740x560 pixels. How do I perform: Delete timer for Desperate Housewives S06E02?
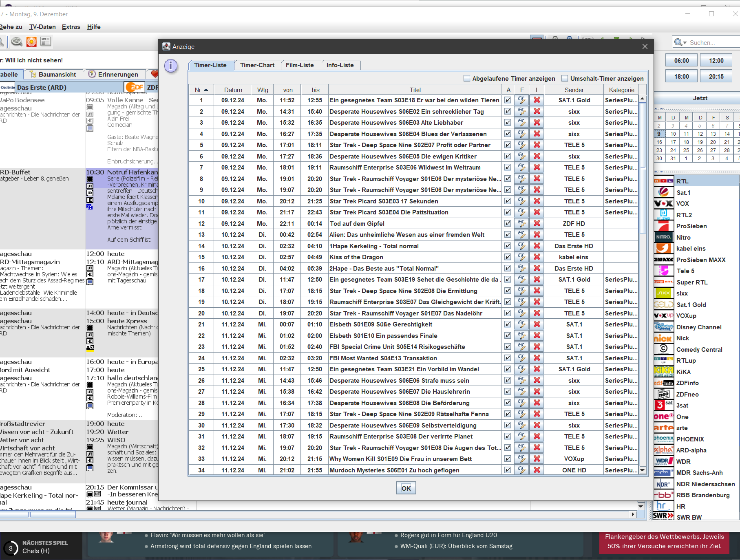click(537, 111)
